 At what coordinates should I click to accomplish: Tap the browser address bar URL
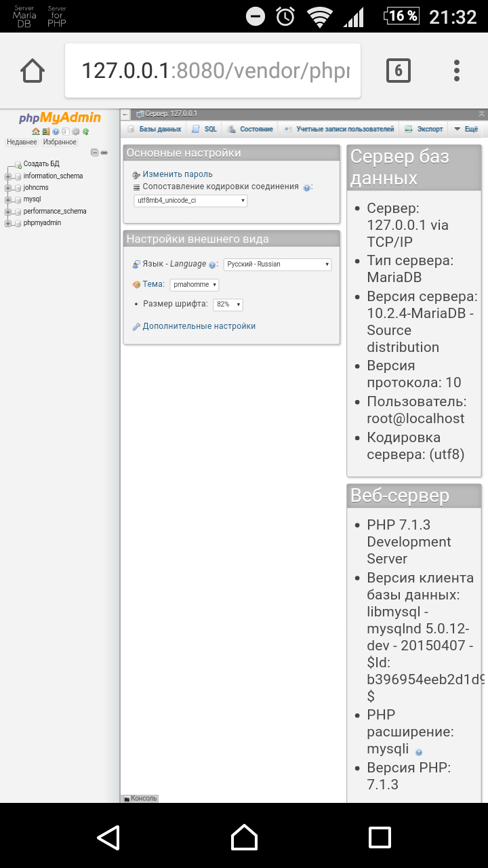[x=213, y=71]
